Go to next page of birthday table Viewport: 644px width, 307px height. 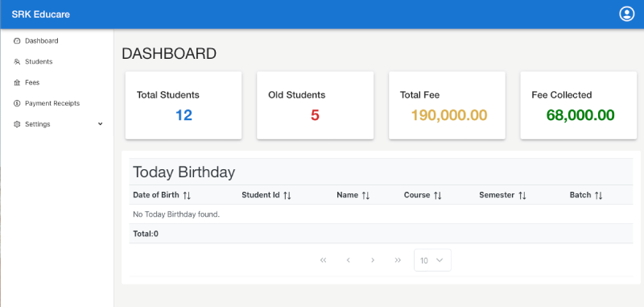point(373,260)
